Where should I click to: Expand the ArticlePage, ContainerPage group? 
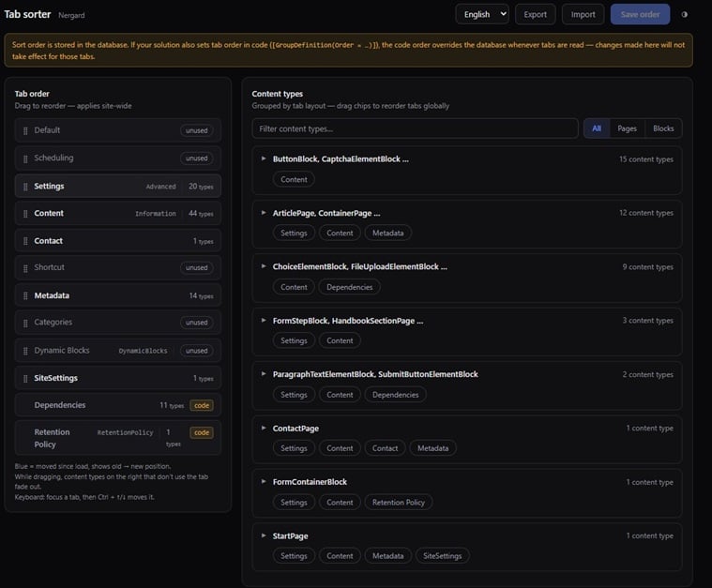(264, 213)
